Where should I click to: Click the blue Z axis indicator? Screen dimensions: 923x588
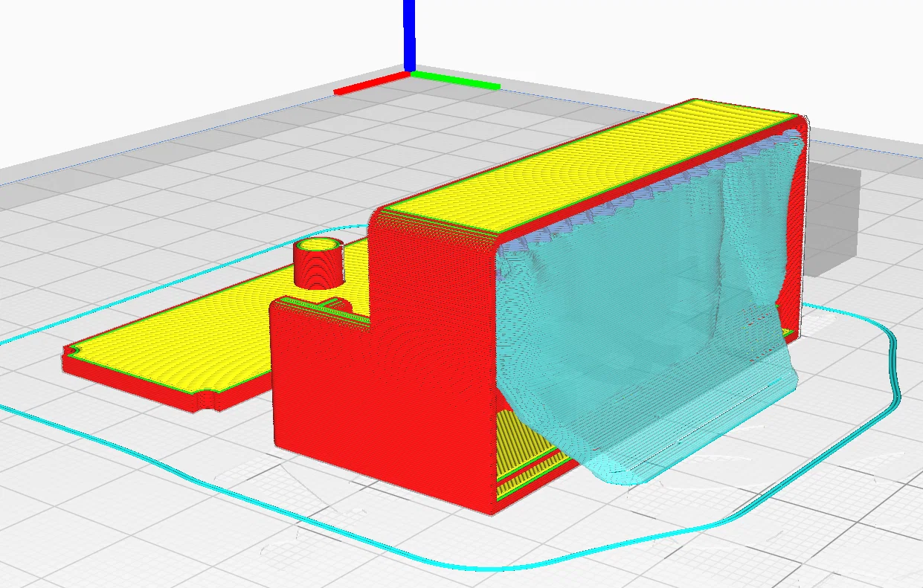click(x=409, y=35)
